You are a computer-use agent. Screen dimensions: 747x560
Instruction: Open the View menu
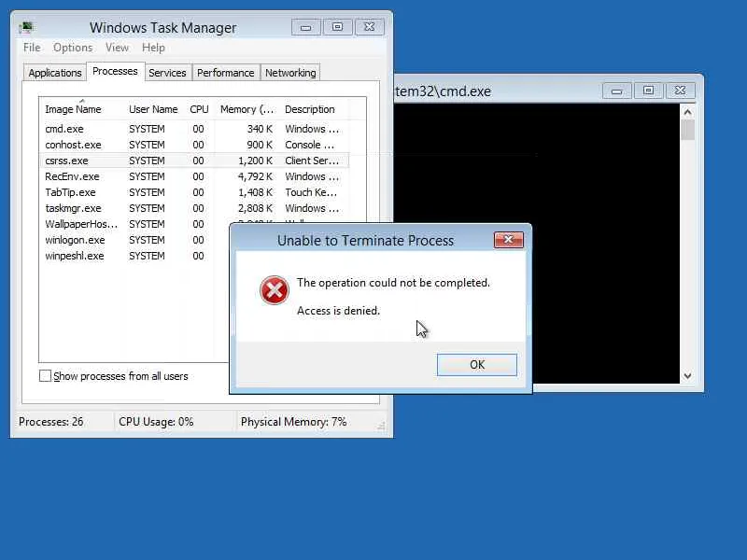pos(118,48)
